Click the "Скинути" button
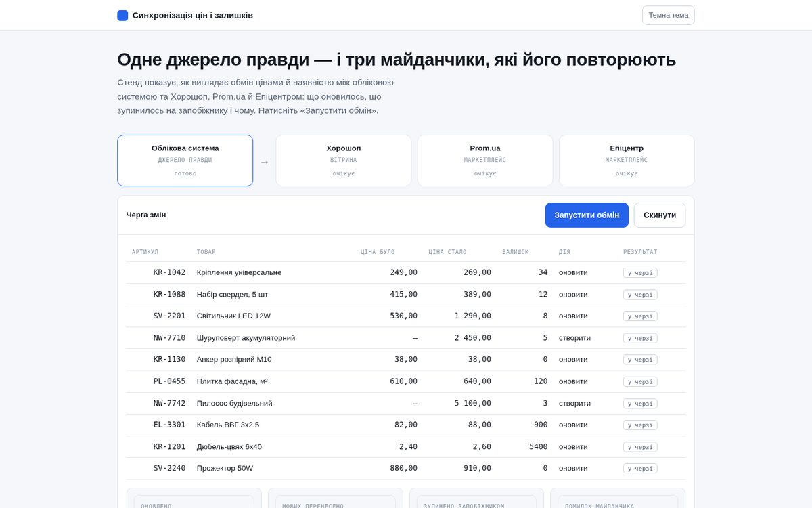This screenshot has height=508, width=812. point(659,215)
